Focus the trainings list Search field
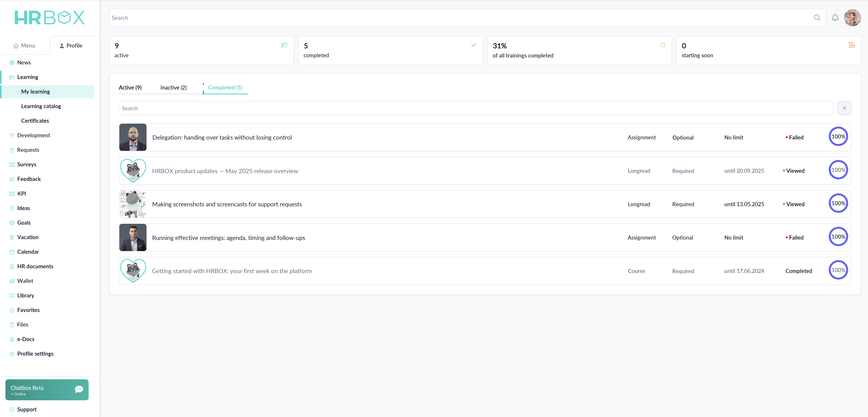 point(476,108)
